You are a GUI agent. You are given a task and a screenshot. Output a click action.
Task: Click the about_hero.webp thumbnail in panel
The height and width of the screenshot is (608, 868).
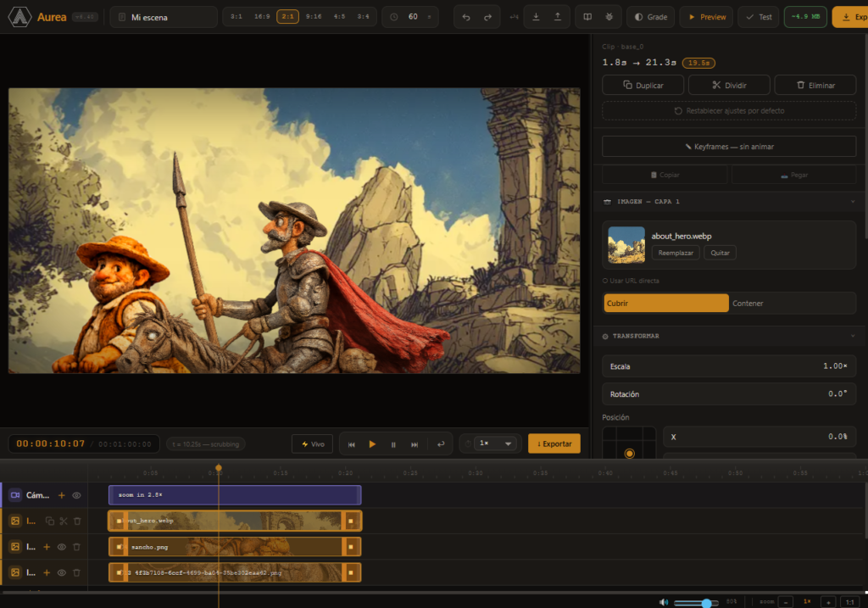(x=626, y=245)
